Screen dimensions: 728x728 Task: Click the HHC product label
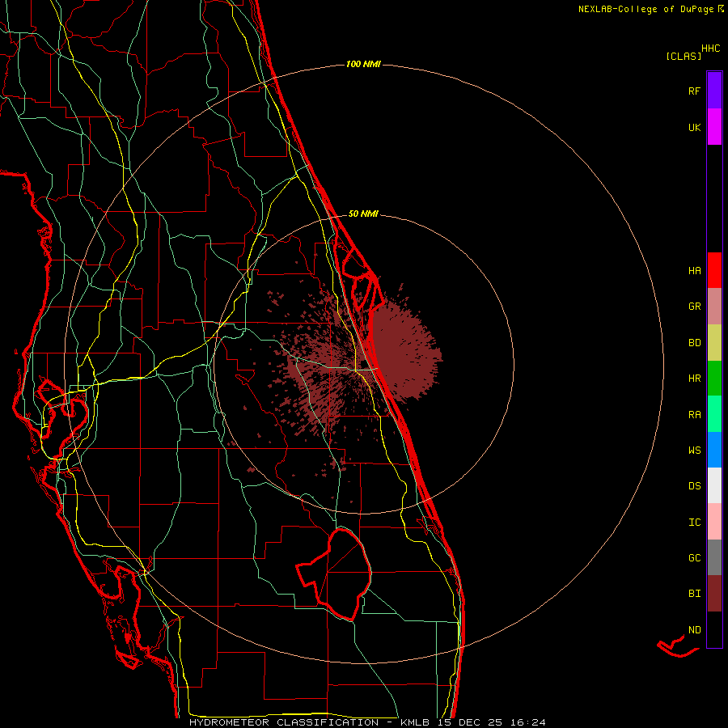(711, 49)
